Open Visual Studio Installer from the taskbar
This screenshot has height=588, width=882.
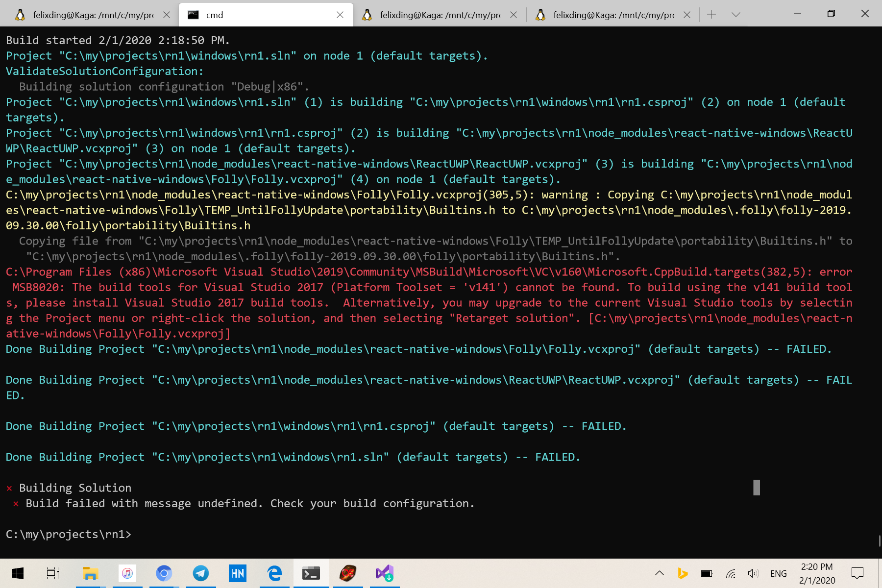coord(384,573)
